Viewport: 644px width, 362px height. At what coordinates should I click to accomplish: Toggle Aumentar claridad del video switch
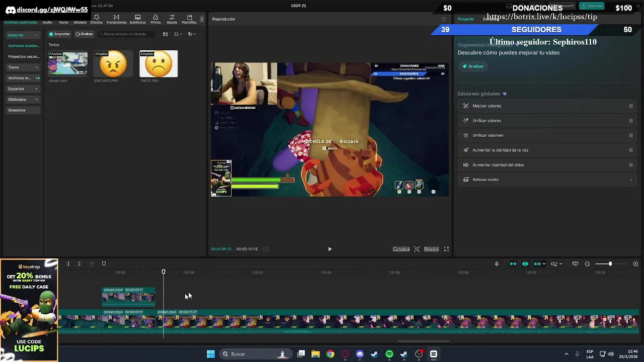631,165
